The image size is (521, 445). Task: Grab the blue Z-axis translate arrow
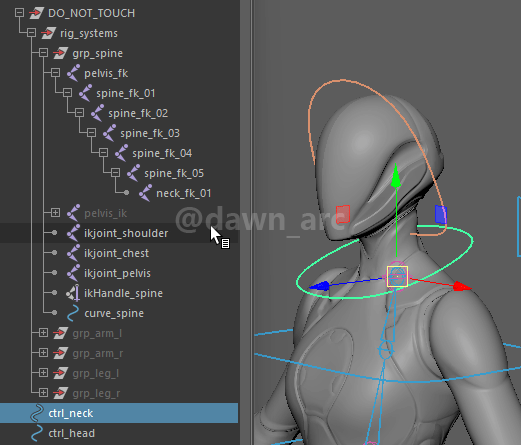319,286
